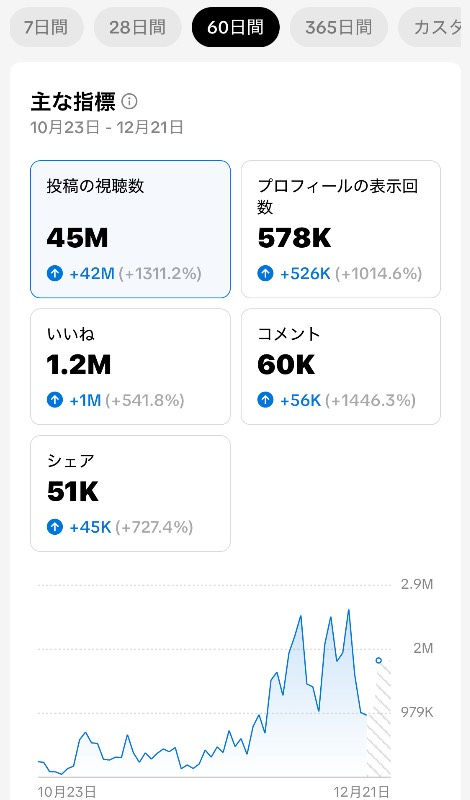Click the hatched incomplete-data area of chart
Screen dimensions: 470x800
point(379,720)
